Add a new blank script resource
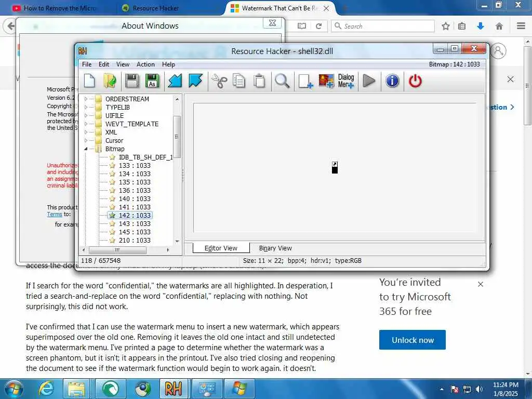Image resolution: width=532 pixels, height=399 pixels. 305,82
